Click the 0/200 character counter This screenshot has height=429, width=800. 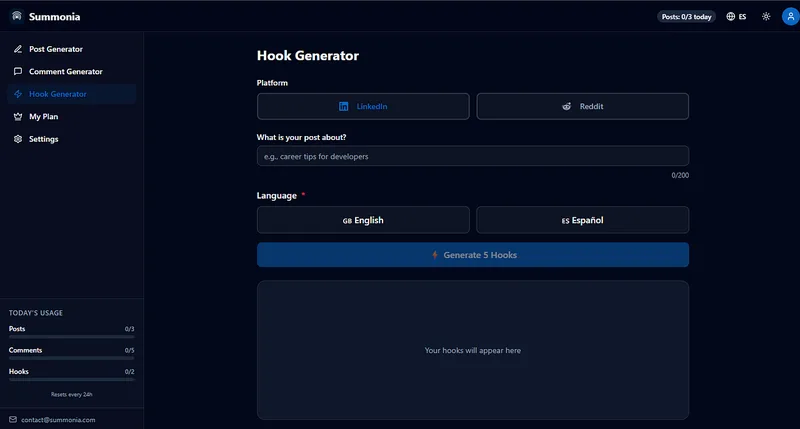[x=680, y=175]
